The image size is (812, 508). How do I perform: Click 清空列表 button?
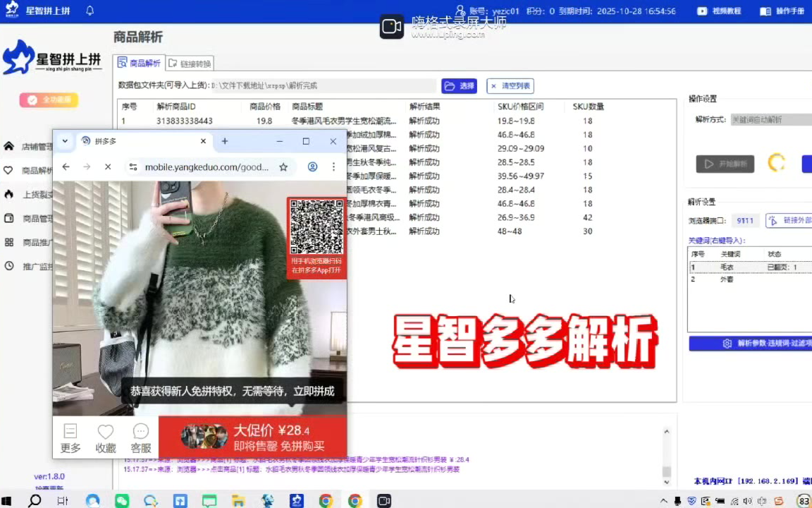510,86
